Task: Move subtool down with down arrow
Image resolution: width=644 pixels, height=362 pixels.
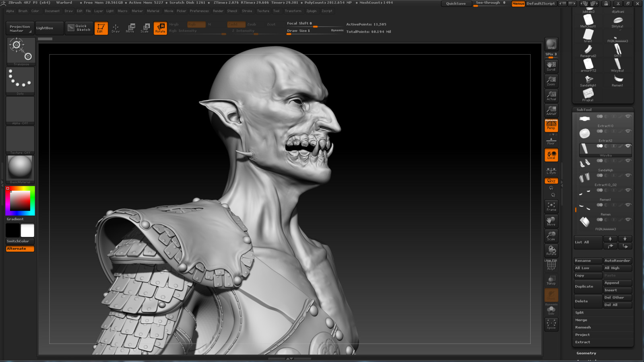Action: point(625,239)
